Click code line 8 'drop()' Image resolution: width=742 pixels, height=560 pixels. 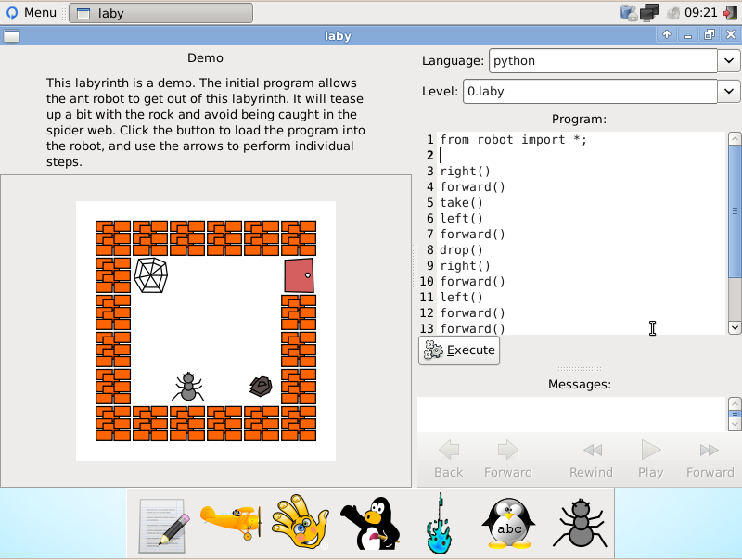tap(461, 250)
